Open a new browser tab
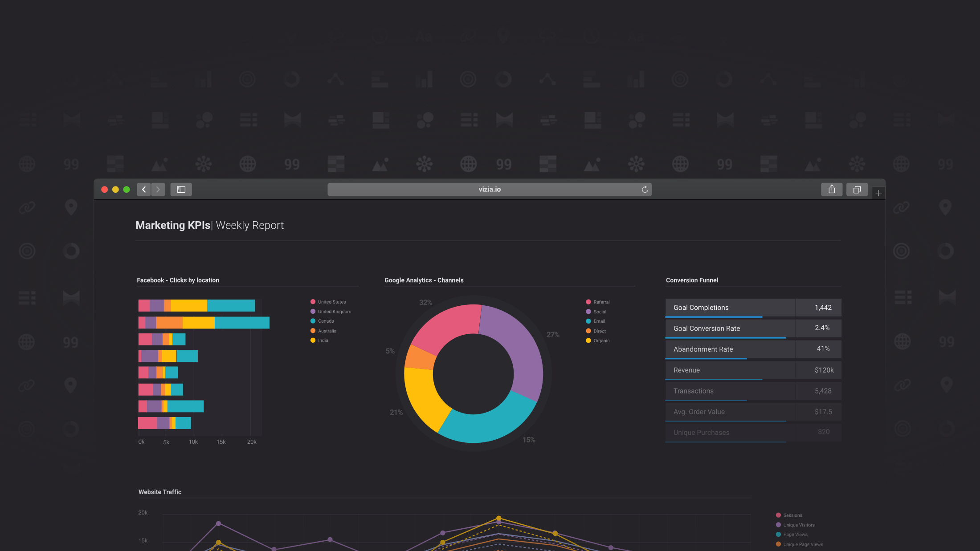The height and width of the screenshot is (551, 980). coord(878,193)
